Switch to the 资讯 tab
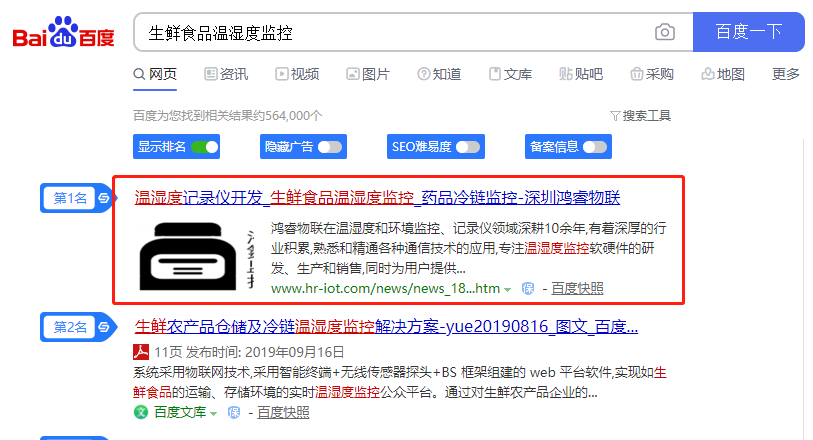Image resolution: width=813 pixels, height=440 pixels. [226, 74]
